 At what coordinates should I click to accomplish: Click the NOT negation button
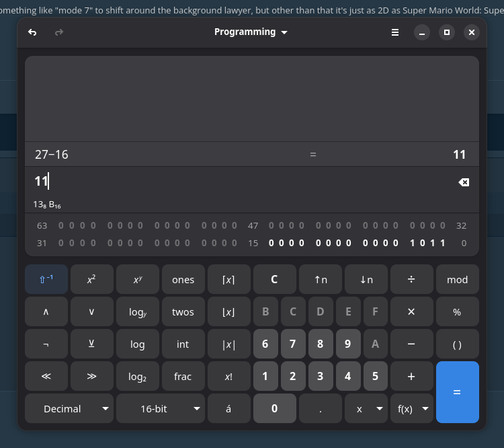[46, 344]
